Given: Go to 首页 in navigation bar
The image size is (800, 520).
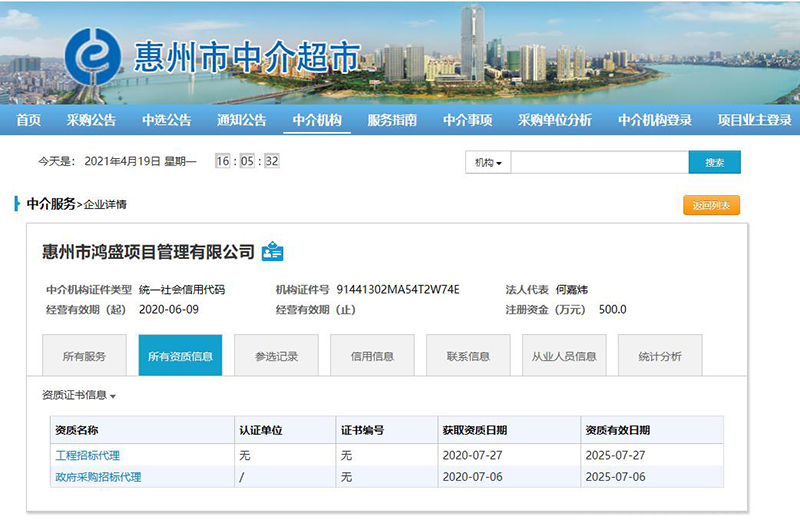Looking at the screenshot, I should pos(28,120).
